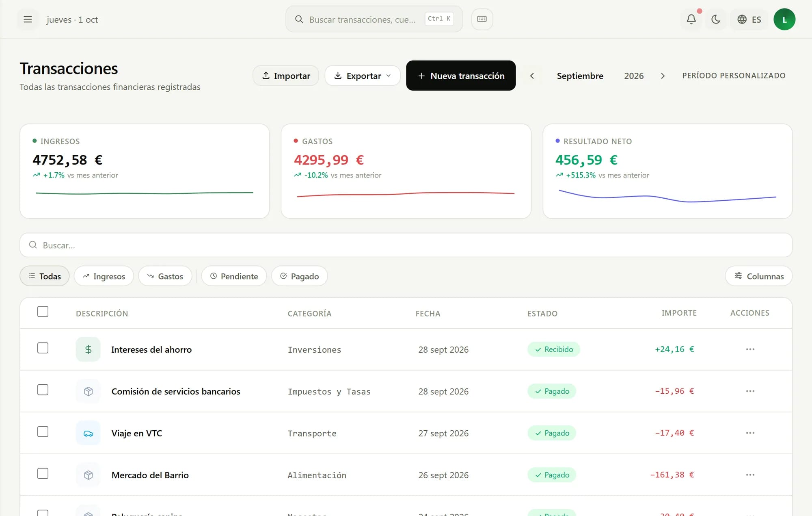Filter by Pagado status chip
The height and width of the screenshot is (516, 812).
pyautogui.click(x=299, y=276)
